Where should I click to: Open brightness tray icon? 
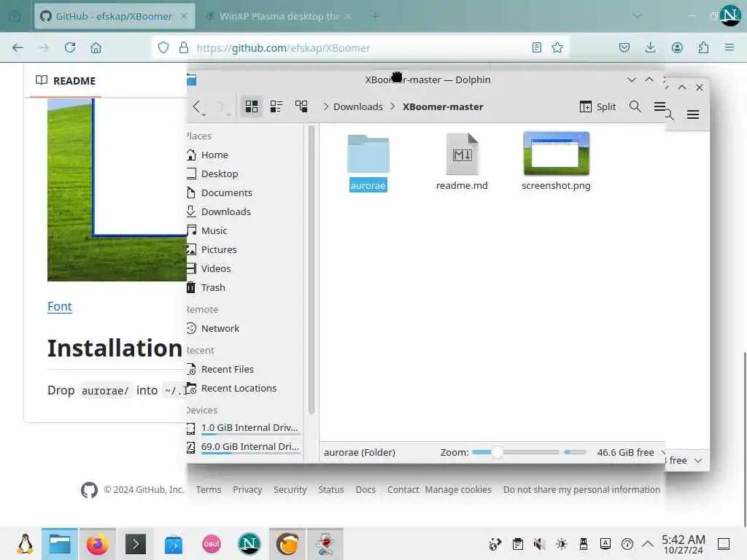point(562,544)
